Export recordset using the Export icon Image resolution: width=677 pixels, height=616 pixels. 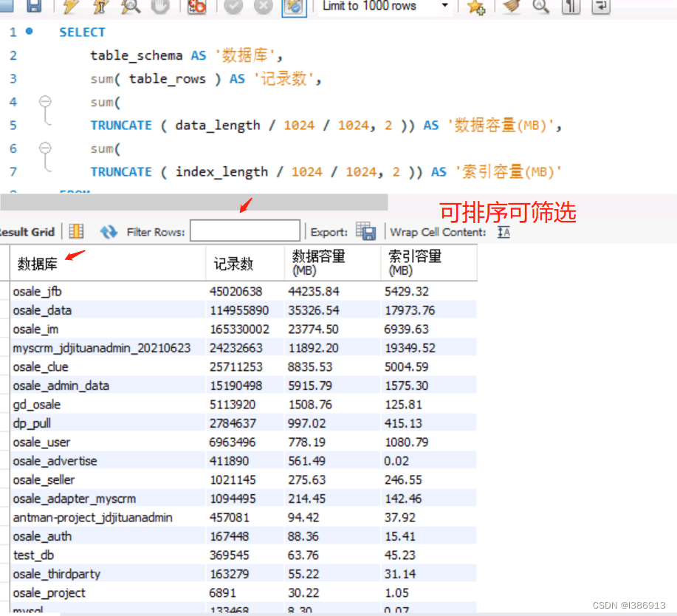coord(365,231)
